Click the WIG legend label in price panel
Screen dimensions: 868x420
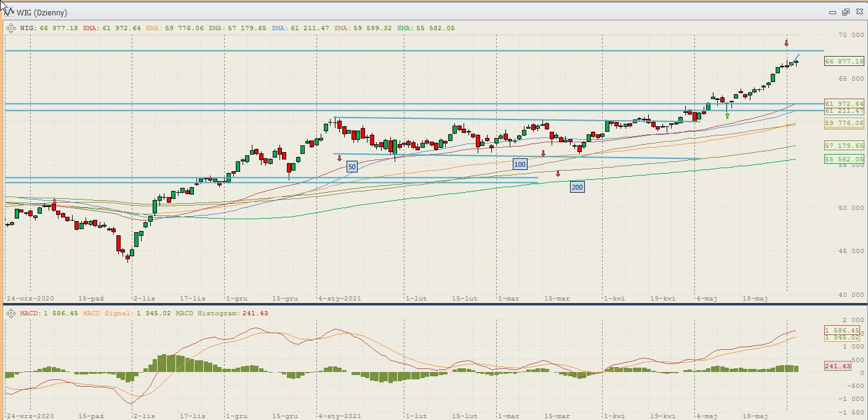(28, 28)
